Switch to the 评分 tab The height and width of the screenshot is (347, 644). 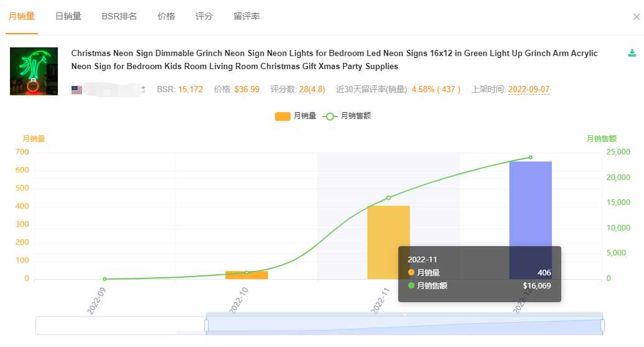point(203,16)
